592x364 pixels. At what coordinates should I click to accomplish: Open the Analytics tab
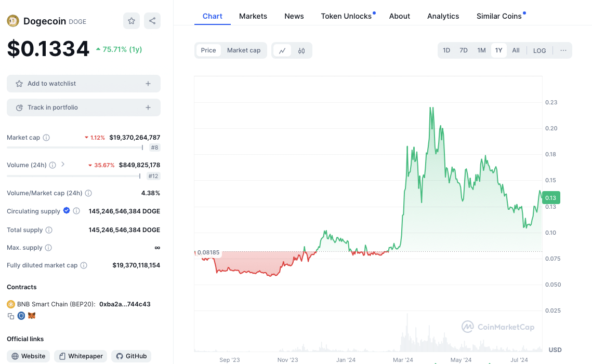[443, 16]
